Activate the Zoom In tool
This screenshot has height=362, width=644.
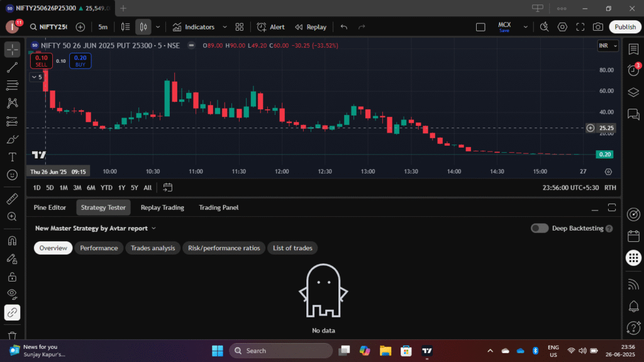pos(13,217)
